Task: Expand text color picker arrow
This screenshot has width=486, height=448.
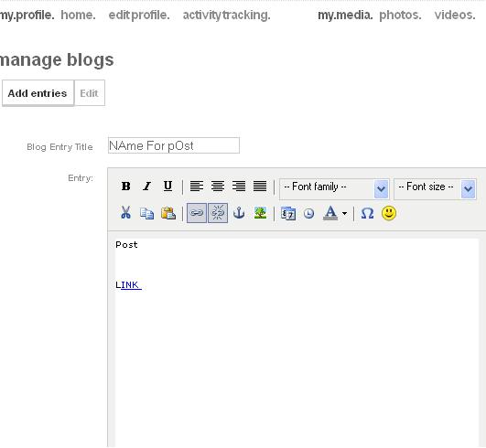Action: coord(344,213)
